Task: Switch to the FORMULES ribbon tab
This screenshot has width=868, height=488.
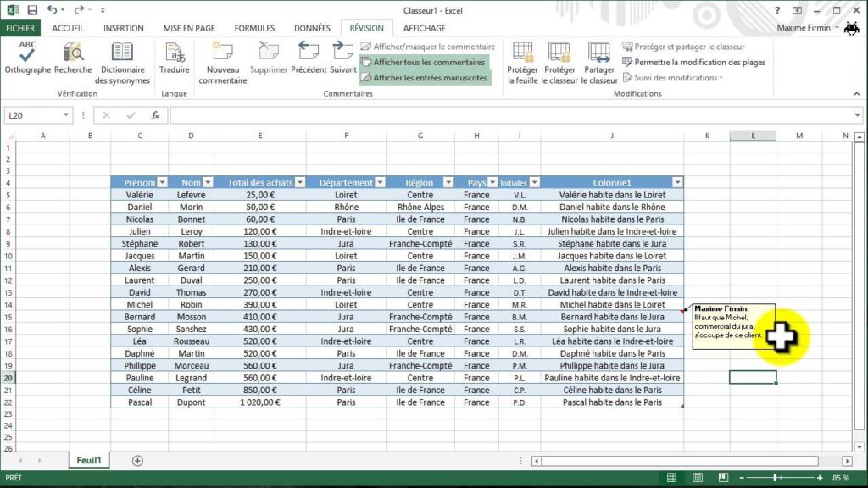Action: [254, 27]
